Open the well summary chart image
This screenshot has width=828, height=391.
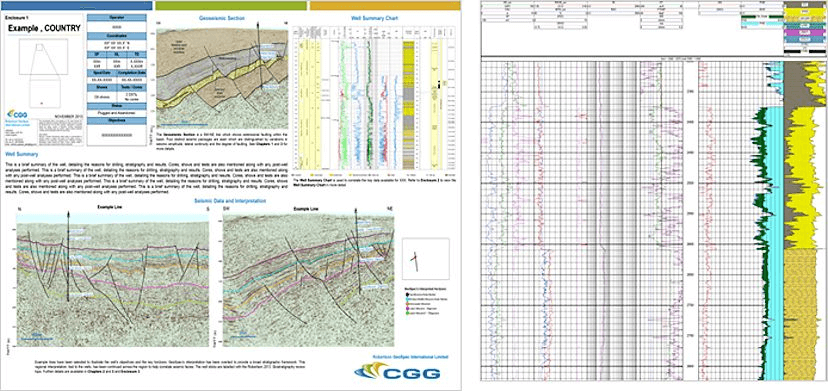point(375,98)
